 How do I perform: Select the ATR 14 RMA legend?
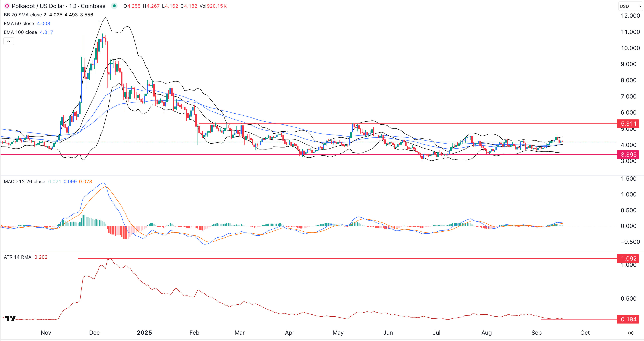17,257
